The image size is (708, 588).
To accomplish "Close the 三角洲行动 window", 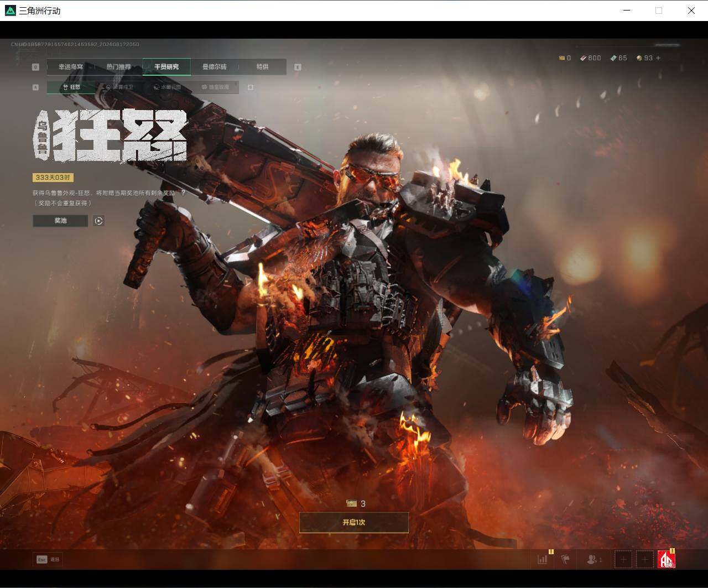I will coord(691,11).
